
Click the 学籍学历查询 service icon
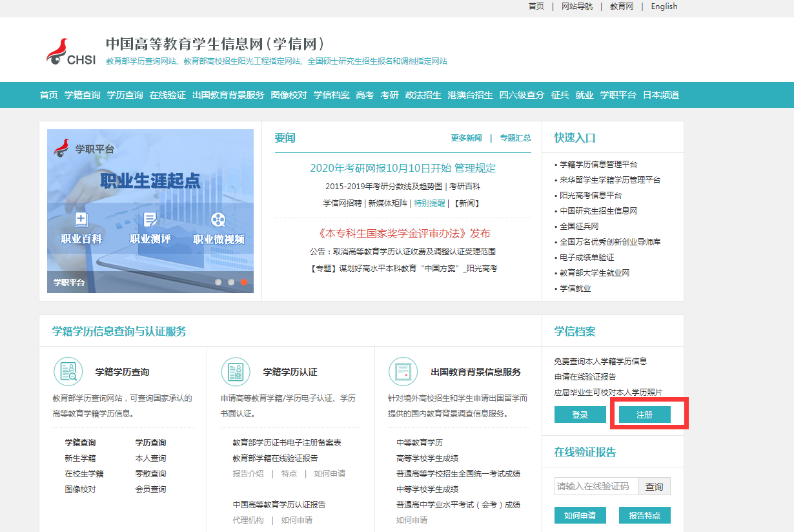coord(68,372)
